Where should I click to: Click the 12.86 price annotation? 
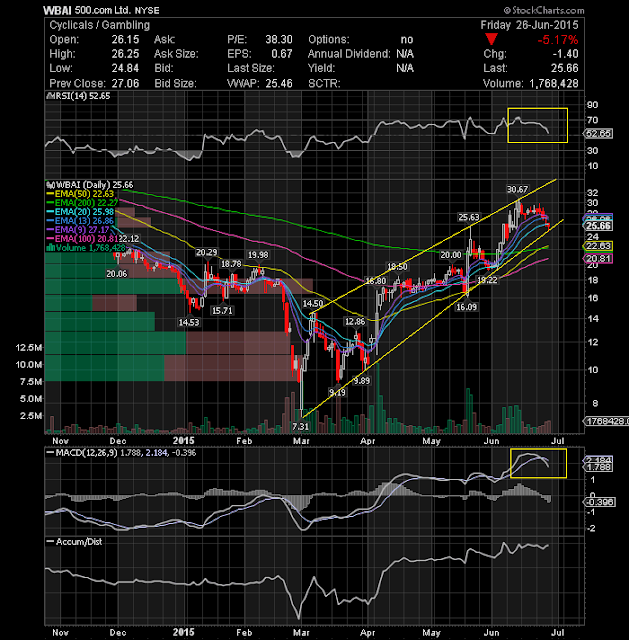355,322
